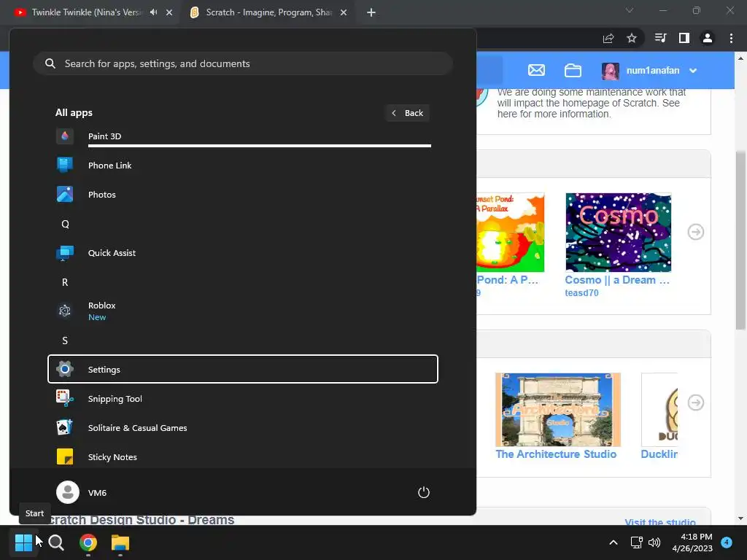
Task: Open the Photos app
Action: pos(242,194)
